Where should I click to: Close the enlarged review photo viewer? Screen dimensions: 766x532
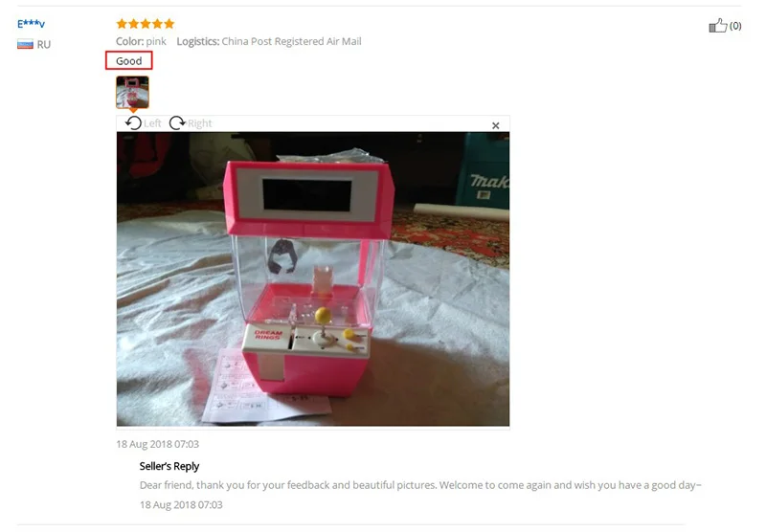495,125
